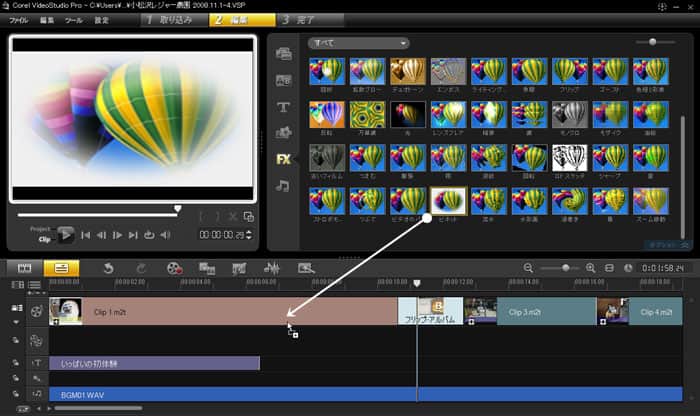Click the Voice track microphone icon
This screenshot has width=700, height=416.
pos(37,379)
